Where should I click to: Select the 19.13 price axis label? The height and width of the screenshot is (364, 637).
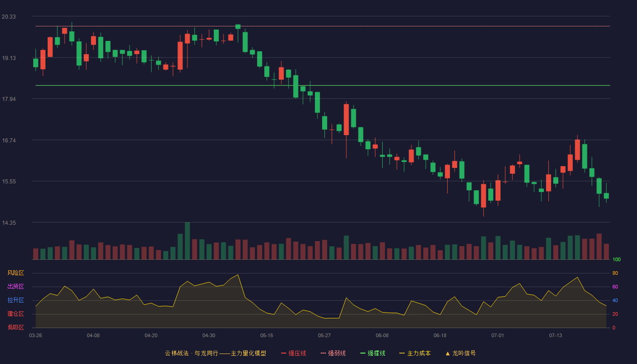click(x=9, y=58)
